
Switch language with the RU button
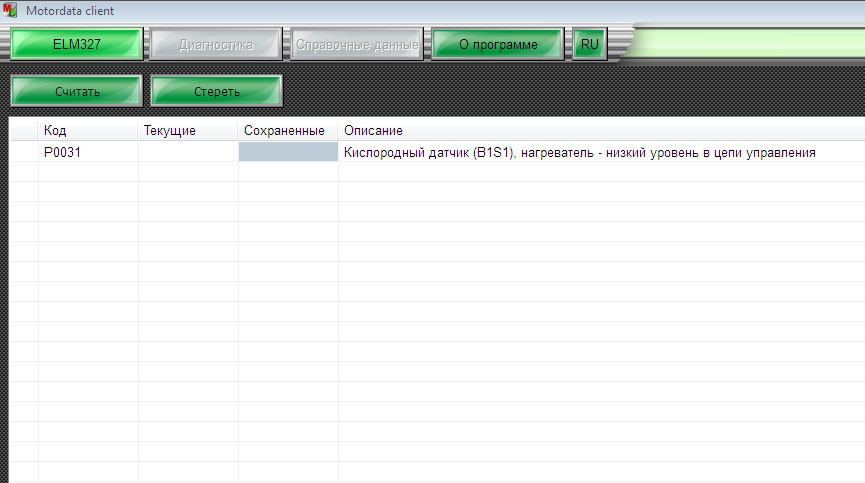tap(590, 44)
